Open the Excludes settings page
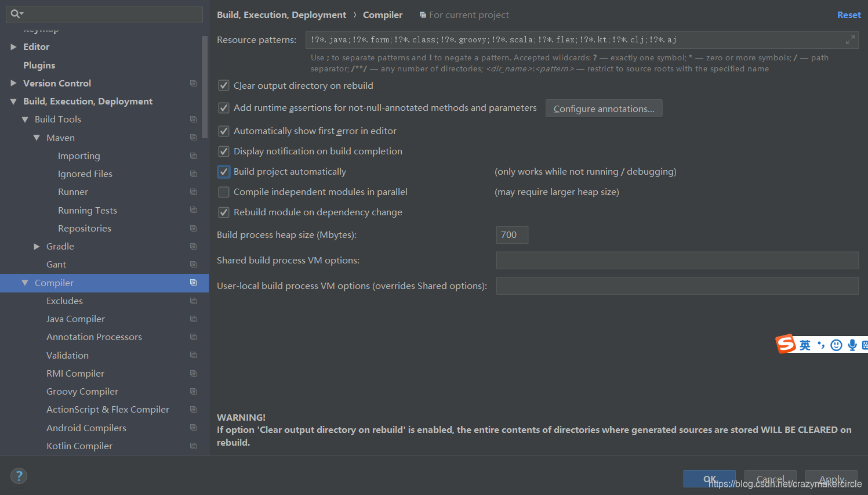The image size is (868, 495). (64, 301)
